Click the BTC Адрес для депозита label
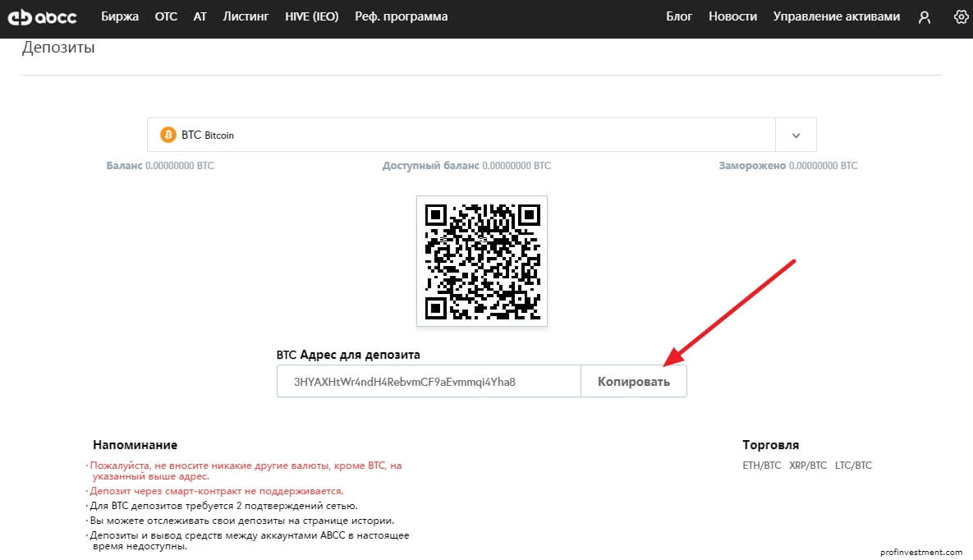This screenshot has height=560, width=973. click(348, 355)
